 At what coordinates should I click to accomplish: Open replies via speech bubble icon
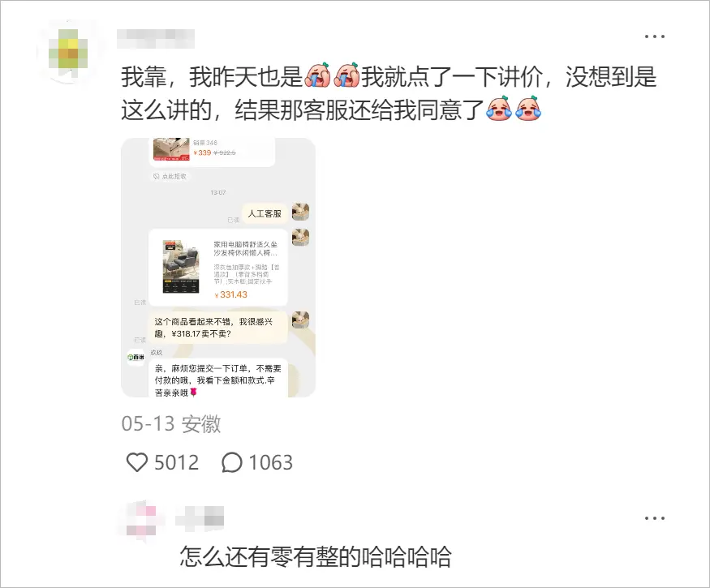(231, 462)
